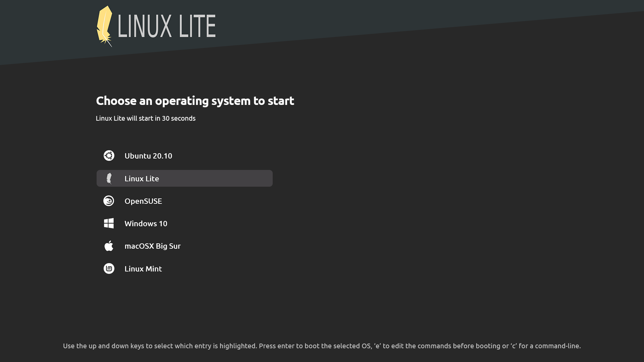Click the Windows logo icon

pos(109,223)
